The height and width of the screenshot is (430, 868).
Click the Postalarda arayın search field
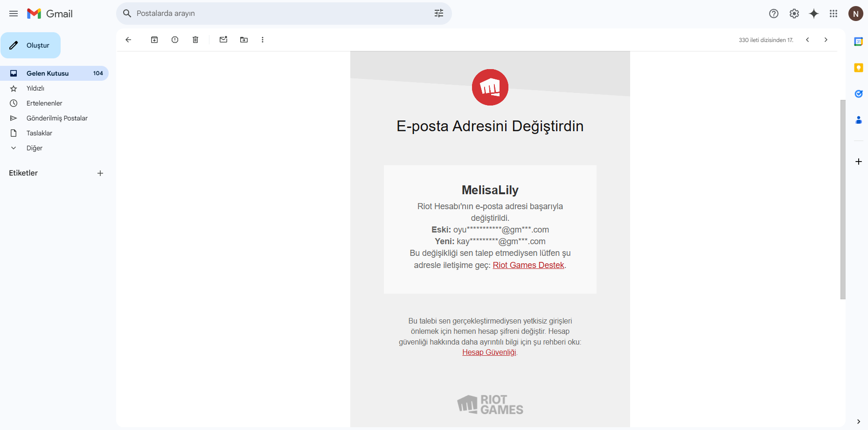click(284, 14)
